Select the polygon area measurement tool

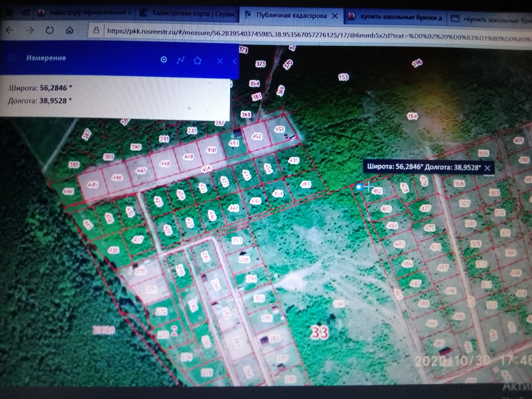click(197, 60)
